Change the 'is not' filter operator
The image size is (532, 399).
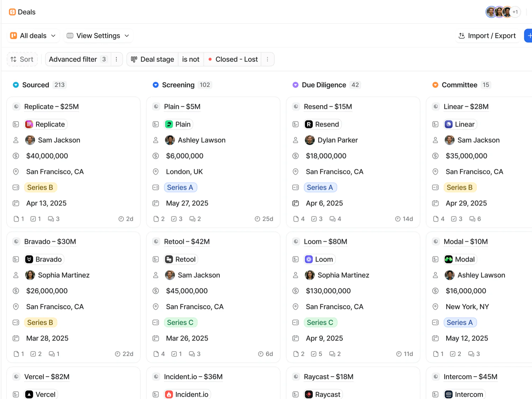click(191, 60)
